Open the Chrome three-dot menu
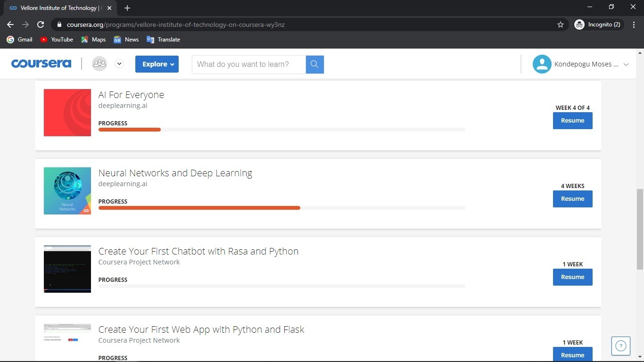Image resolution: width=644 pixels, height=362 pixels. pyautogui.click(x=634, y=25)
